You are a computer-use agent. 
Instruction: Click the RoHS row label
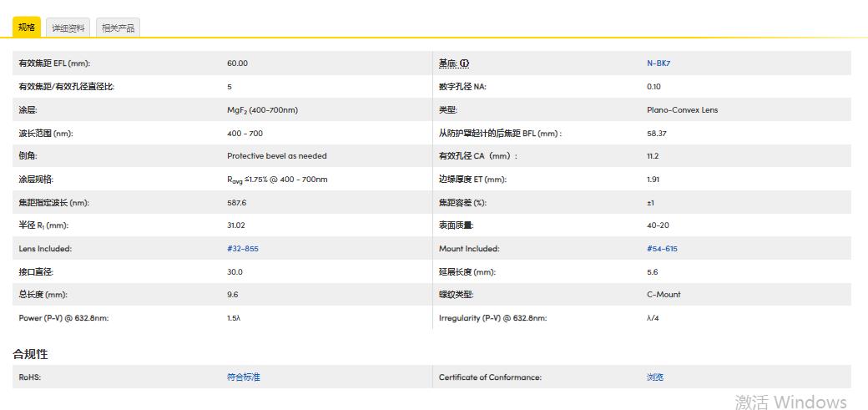click(x=29, y=377)
